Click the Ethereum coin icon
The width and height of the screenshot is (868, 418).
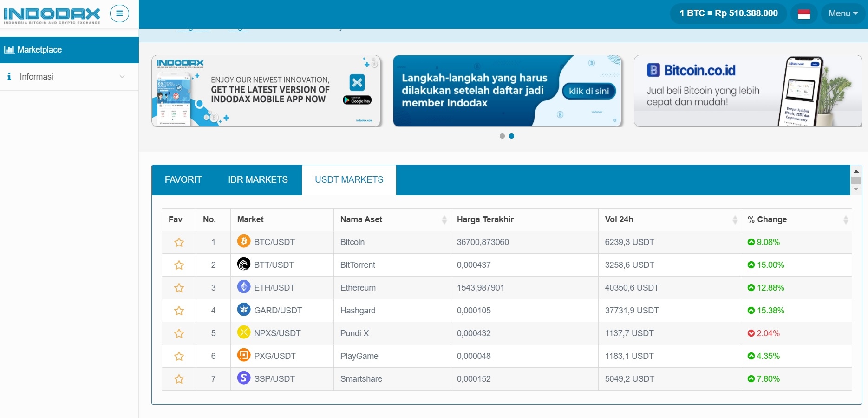[x=244, y=286]
